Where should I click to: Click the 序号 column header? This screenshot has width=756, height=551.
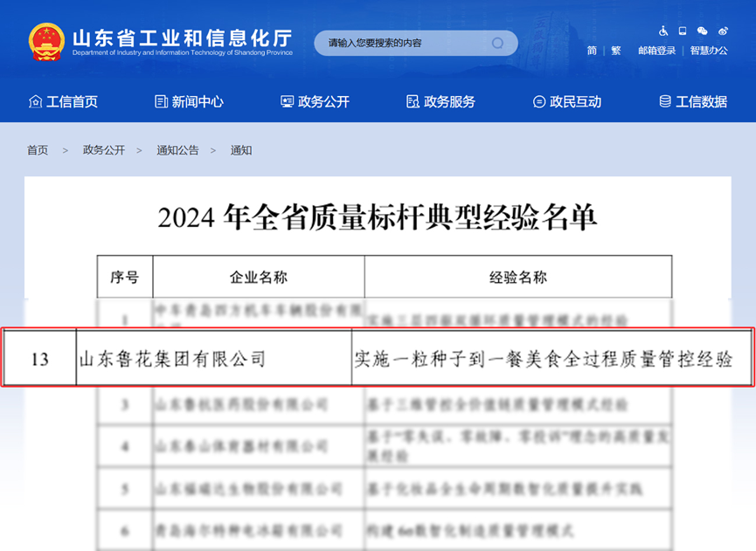click(x=125, y=277)
